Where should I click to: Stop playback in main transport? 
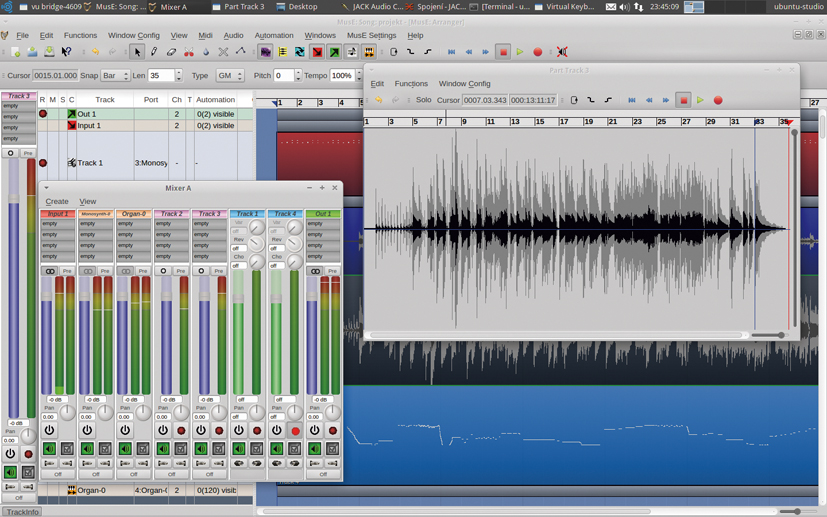pyautogui.click(x=503, y=52)
